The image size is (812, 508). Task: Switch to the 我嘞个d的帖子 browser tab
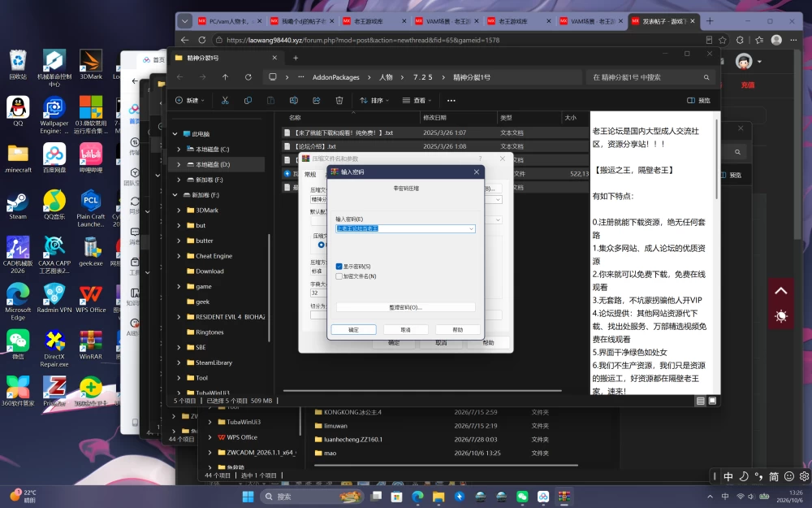point(302,21)
